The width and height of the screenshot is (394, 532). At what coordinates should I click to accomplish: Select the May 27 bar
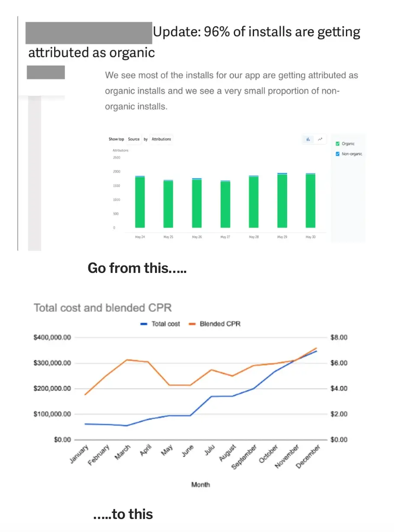(x=225, y=204)
